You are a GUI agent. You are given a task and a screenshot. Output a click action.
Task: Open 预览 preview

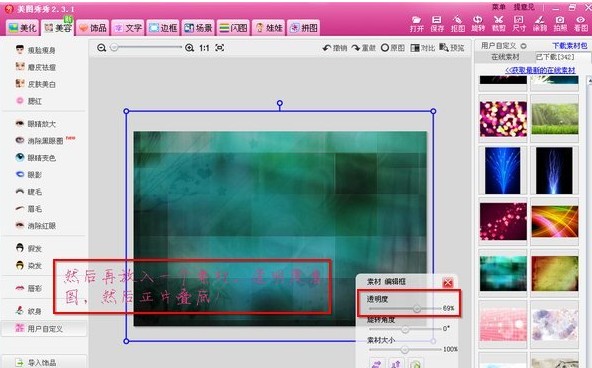coord(452,48)
